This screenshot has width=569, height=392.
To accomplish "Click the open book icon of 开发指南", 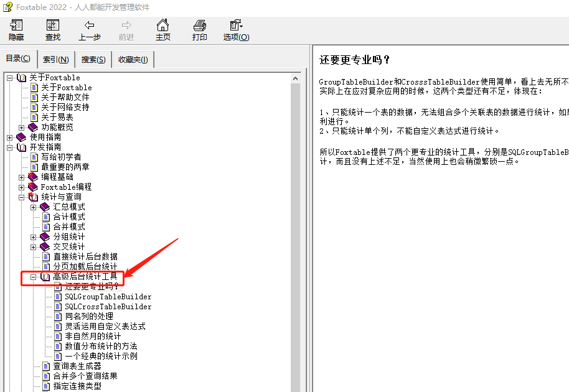I will pyautogui.click(x=22, y=147).
